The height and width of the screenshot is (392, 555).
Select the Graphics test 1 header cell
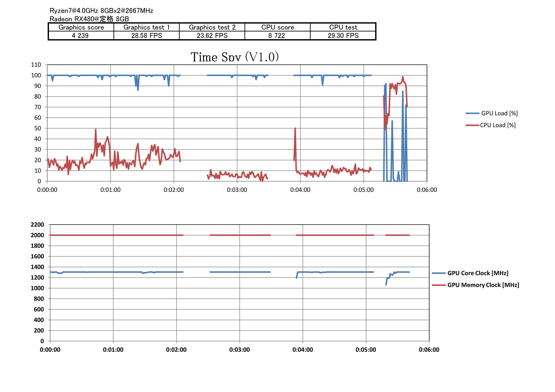[147, 27]
